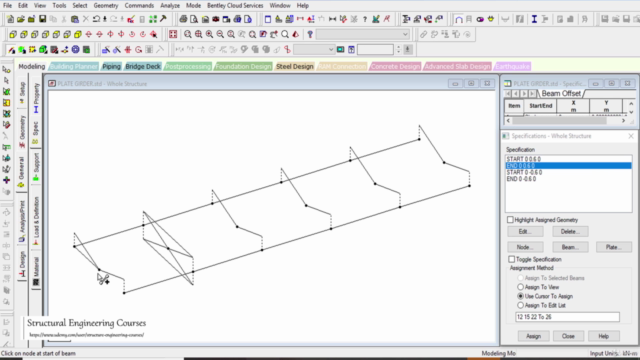Switch to isometric view cube icon
The image size is (640, 360).
point(78,34)
